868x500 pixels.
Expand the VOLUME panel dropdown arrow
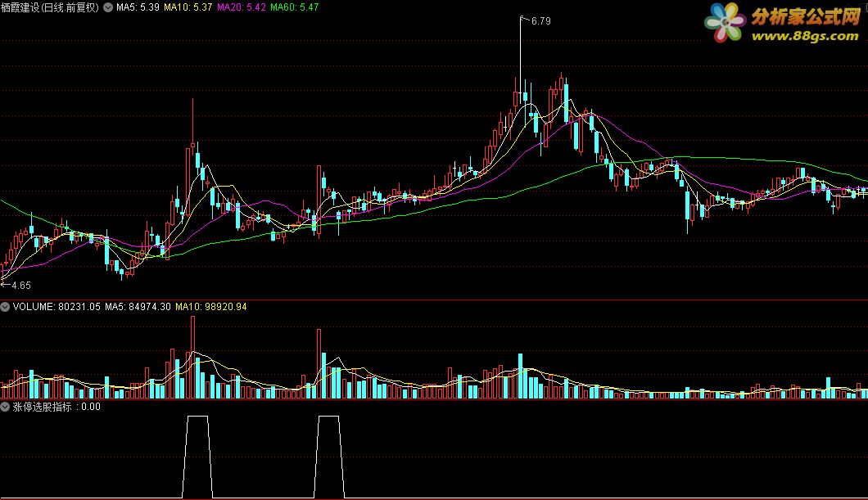[x=5, y=306]
